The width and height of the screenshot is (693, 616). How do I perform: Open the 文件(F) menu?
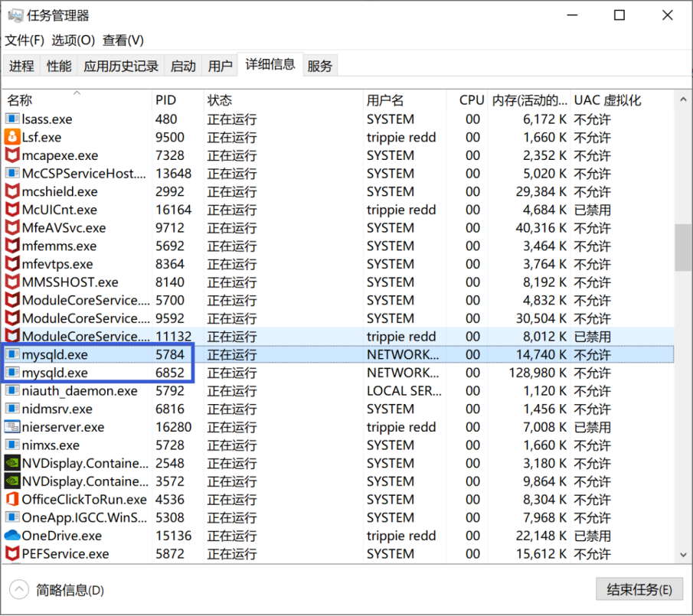coord(25,41)
